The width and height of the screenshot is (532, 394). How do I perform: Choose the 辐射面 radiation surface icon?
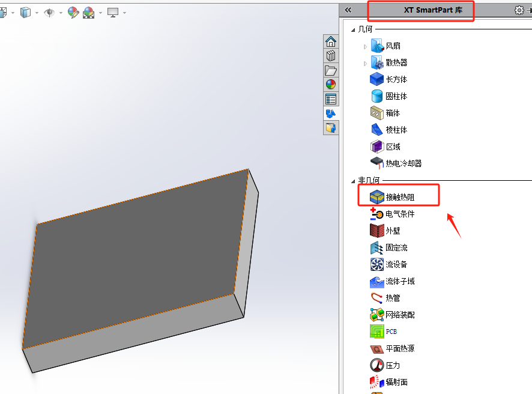pyautogui.click(x=377, y=382)
